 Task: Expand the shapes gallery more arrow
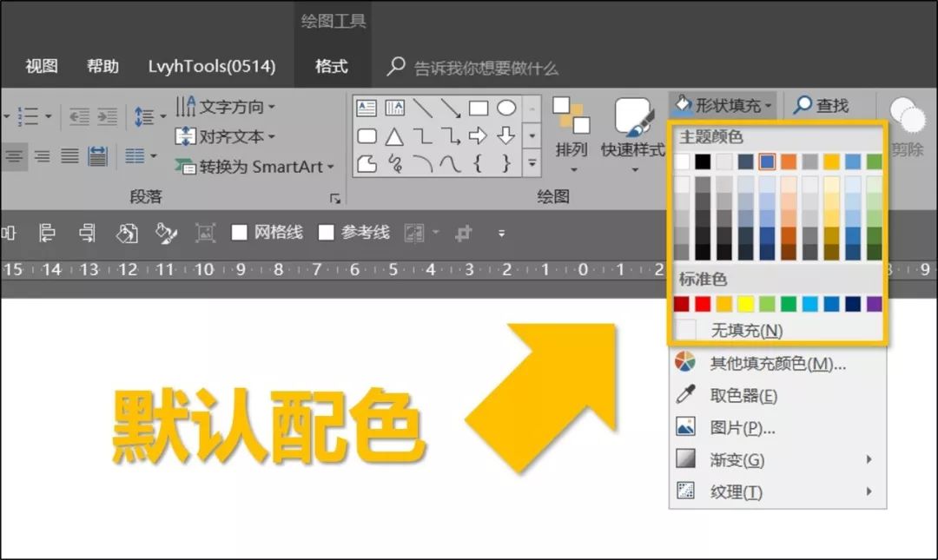[x=532, y=162]
